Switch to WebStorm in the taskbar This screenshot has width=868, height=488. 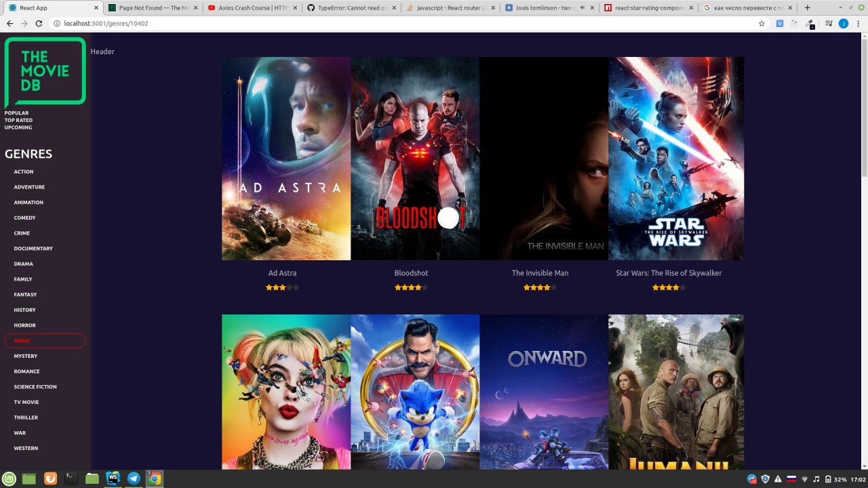tap(113, 479)
